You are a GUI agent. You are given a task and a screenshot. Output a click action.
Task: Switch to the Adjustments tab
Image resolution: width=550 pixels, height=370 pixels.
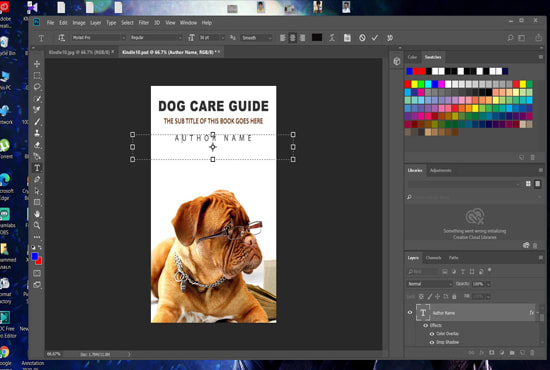(x=441, y=170)
